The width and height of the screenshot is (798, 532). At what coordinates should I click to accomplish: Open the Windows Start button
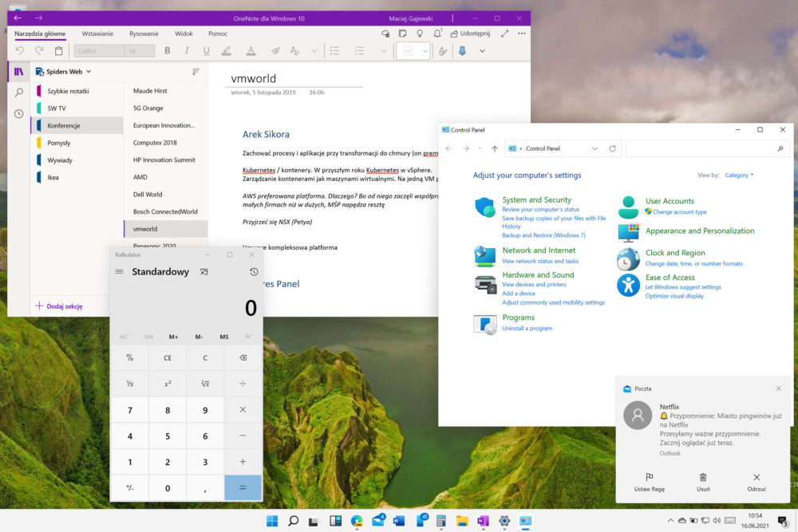(x=272, y=521)
